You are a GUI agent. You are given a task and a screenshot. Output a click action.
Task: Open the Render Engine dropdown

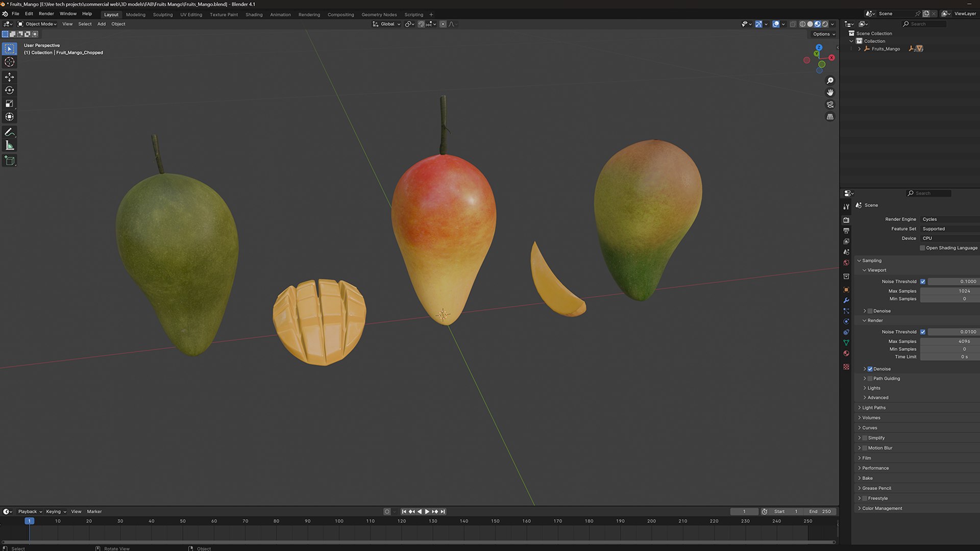pos(950,219)
